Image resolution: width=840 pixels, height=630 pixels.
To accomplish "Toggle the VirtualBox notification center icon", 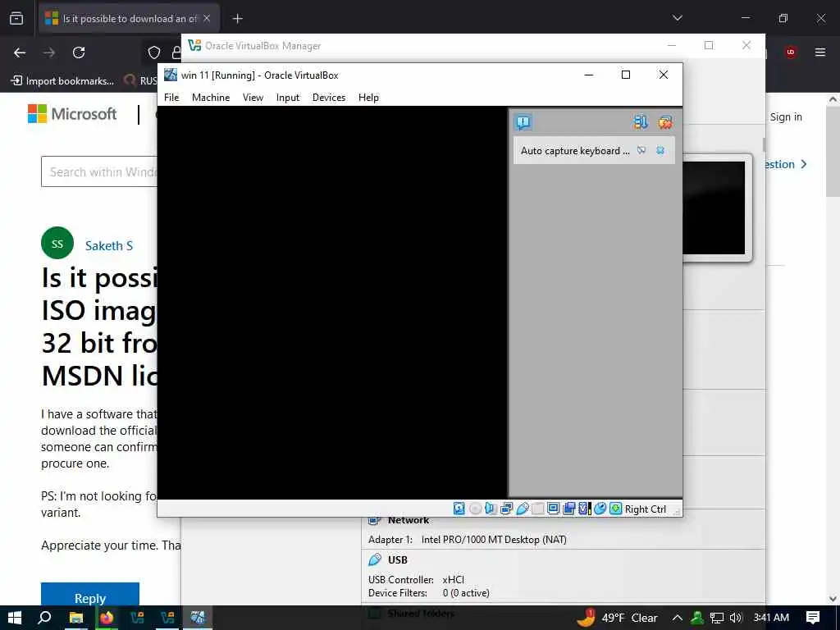I will click(523, 123).
